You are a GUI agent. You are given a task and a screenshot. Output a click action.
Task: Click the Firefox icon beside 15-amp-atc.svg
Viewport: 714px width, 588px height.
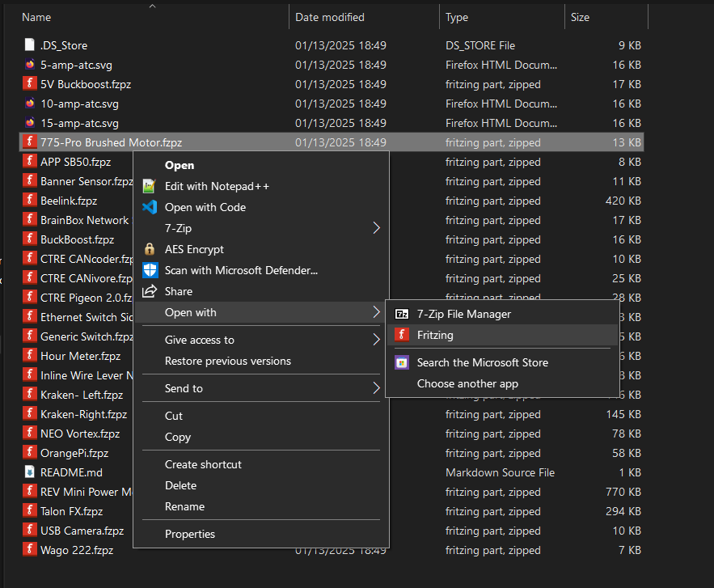pos(30,123)
